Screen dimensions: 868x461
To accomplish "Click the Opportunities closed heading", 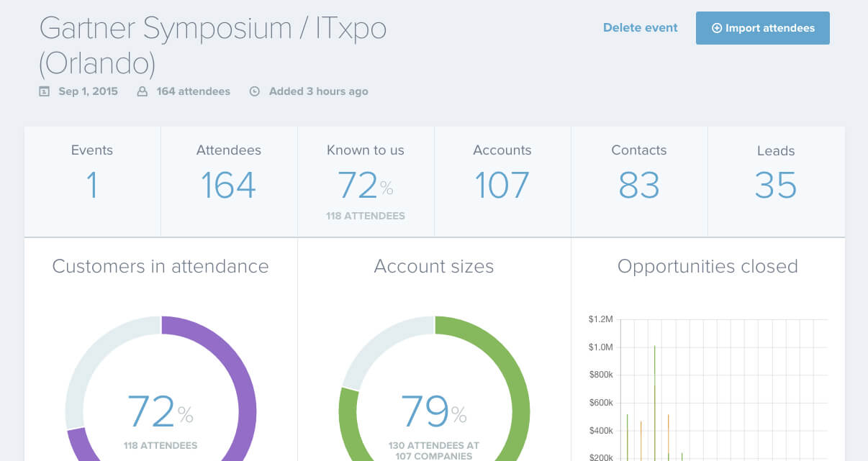I will (707, 267).
